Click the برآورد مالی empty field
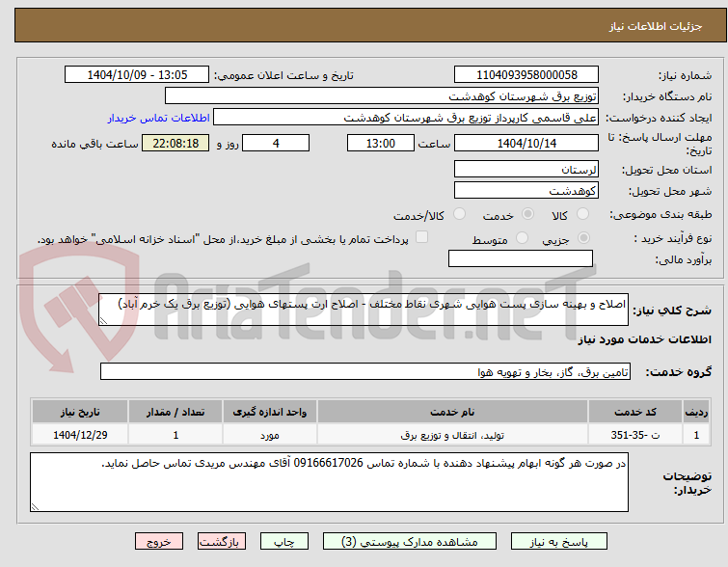This screenshot has width=728, height=567. click(521, 258)
